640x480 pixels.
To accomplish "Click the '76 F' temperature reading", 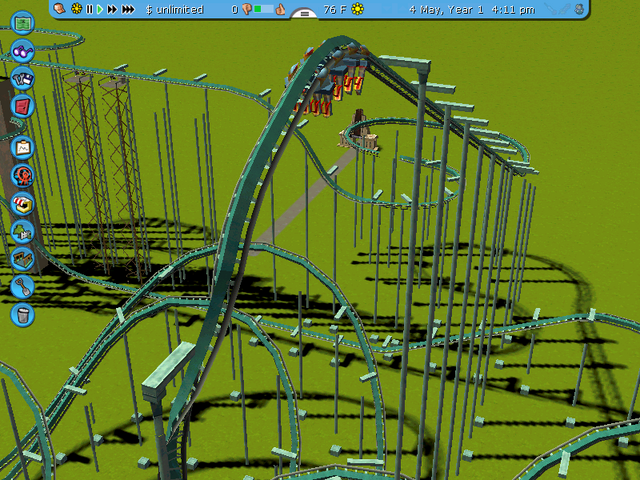I will coord(335,9).
